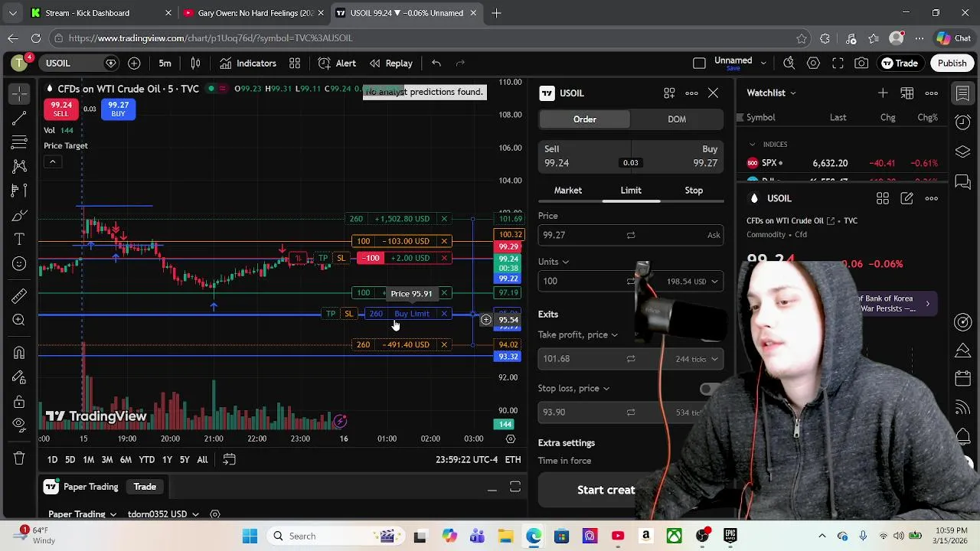Select the 5m interval menu
980x551 pixels.
pos(165,64)
